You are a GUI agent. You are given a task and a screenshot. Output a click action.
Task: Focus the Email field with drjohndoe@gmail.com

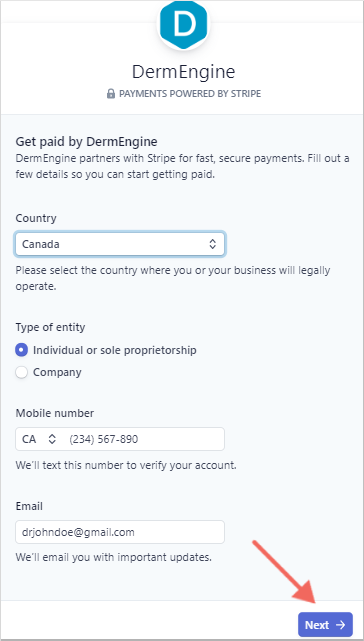(120, 532)
